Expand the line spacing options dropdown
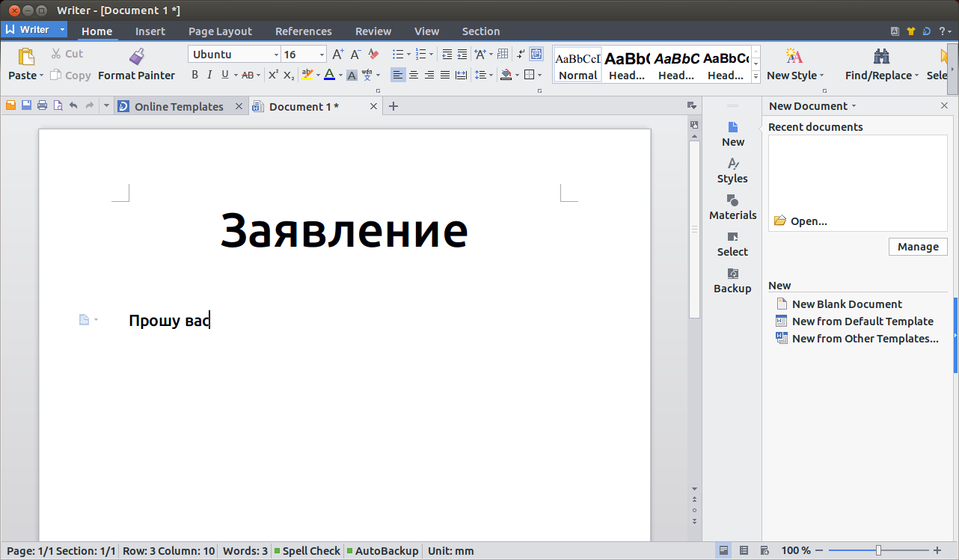The height and width of the screenshot is (560, 959). [x=491, y=75]
